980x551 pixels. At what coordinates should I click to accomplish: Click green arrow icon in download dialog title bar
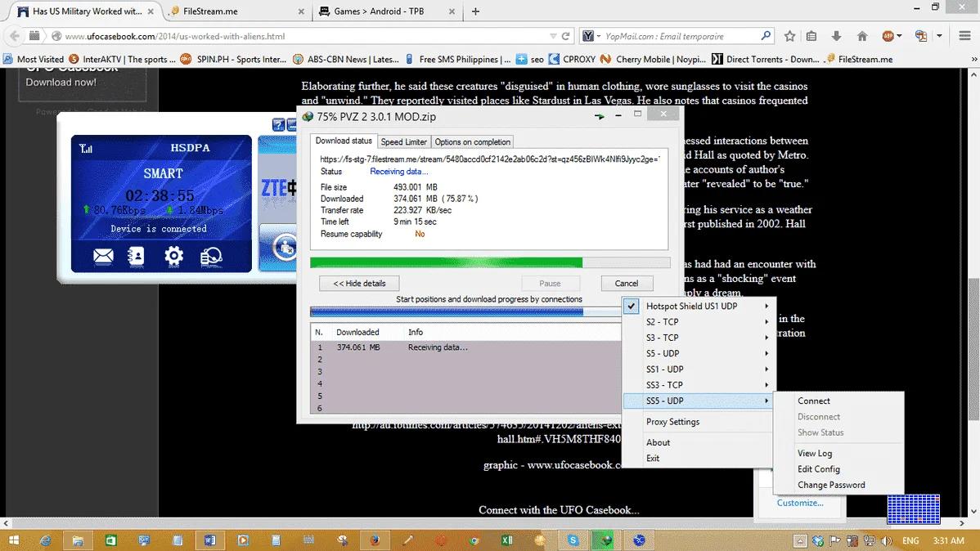tap(600, 116)
